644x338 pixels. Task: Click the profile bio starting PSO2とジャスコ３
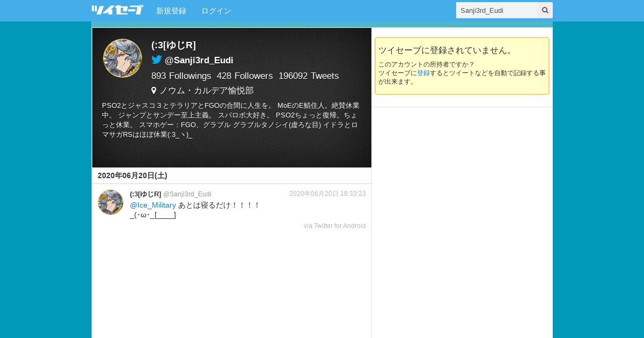(231, 120)
